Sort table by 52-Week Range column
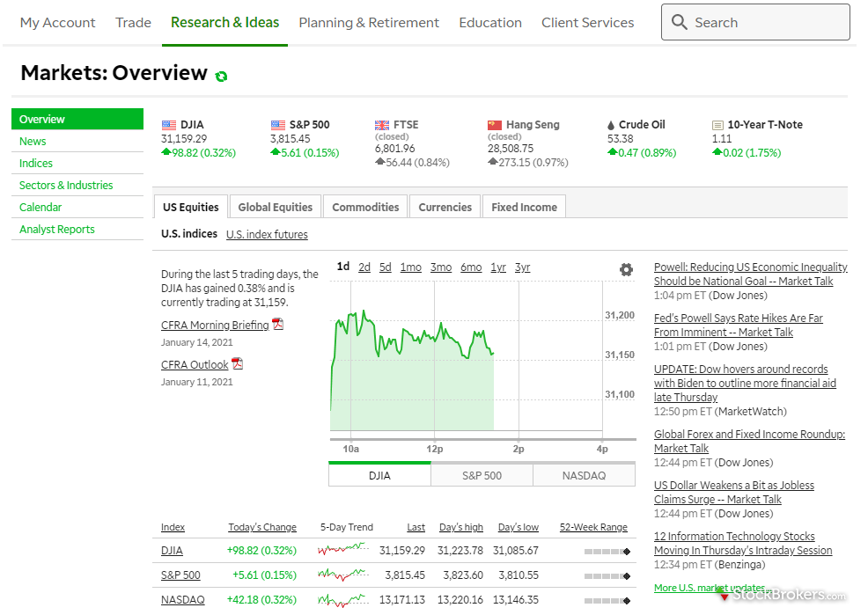 593,527
